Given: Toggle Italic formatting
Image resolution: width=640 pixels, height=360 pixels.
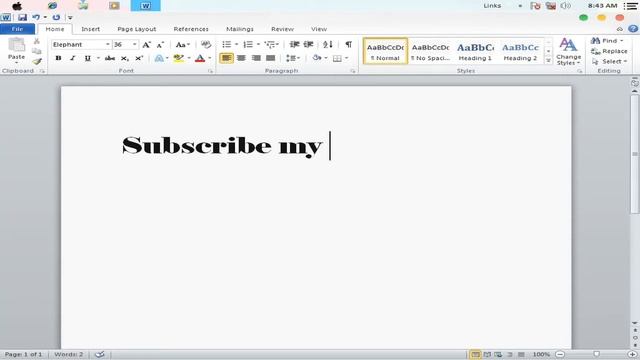Looking at the screenshot, I should coord(73,58).
